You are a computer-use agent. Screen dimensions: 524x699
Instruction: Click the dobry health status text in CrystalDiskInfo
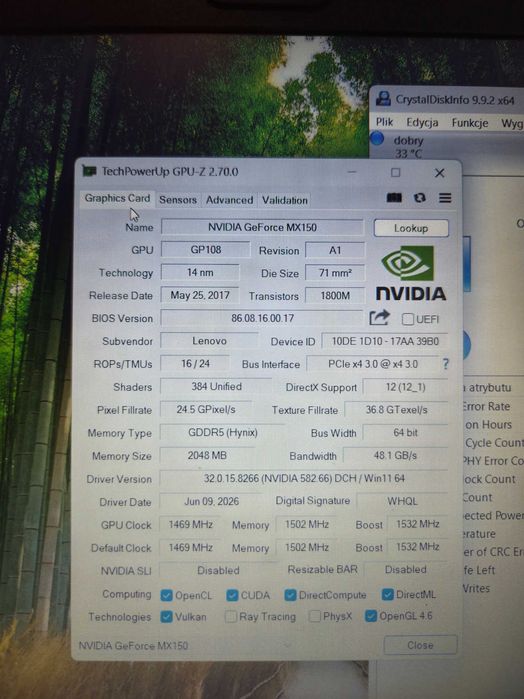click(x=408, y=140)
